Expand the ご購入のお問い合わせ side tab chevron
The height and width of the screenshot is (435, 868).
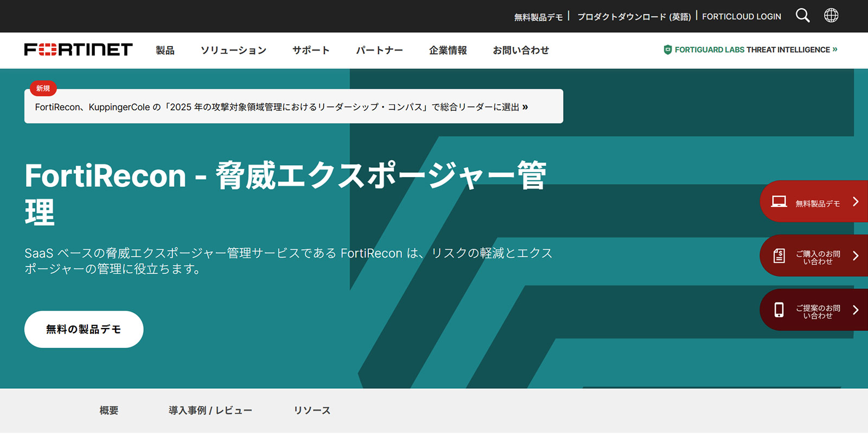(x=856, y=256)
